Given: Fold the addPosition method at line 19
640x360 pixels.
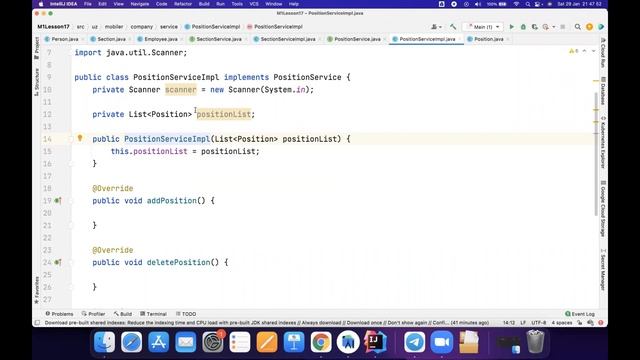Looking at the screenshot, I should (71, 201).
